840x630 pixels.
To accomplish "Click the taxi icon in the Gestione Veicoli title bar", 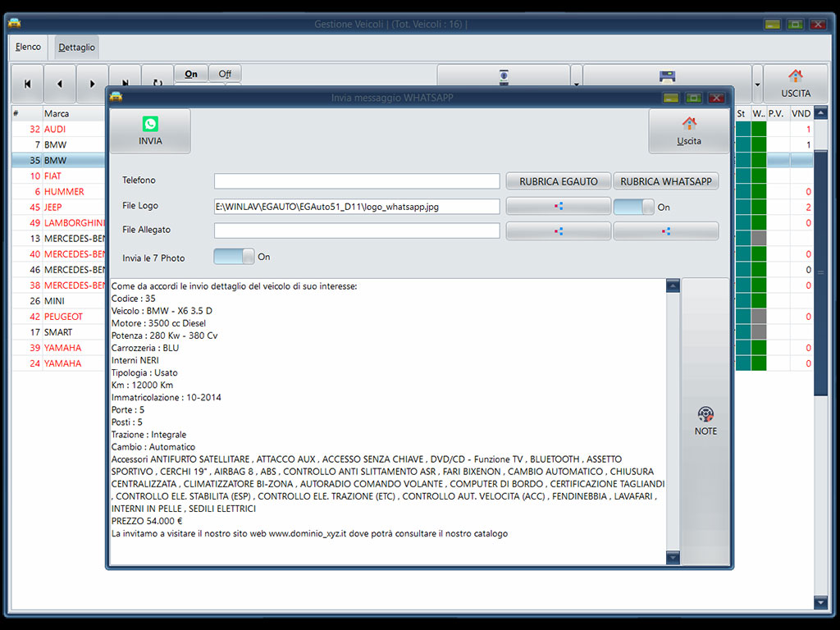I will tap(15, 23).
